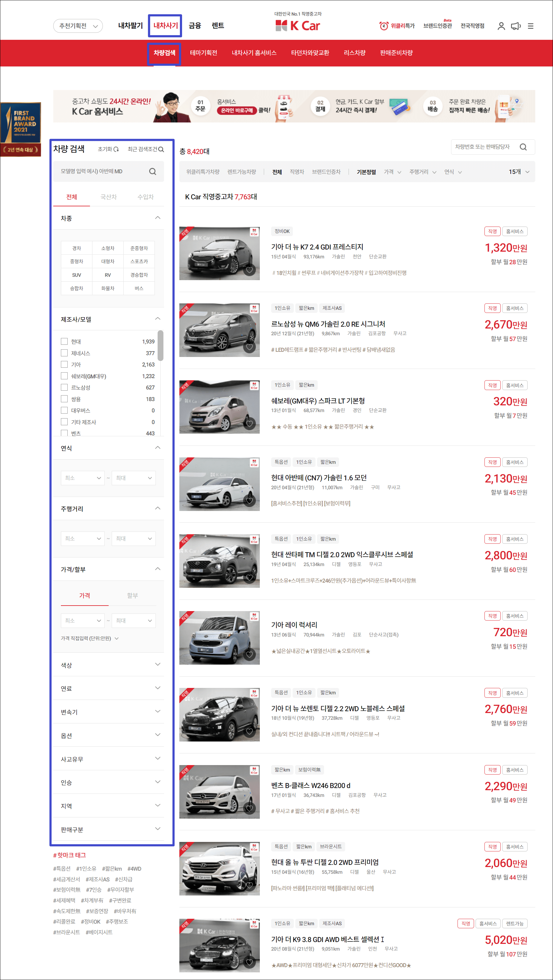Favorite the 기아 더 뉴 K7 heart icon

tap(249, 270)
